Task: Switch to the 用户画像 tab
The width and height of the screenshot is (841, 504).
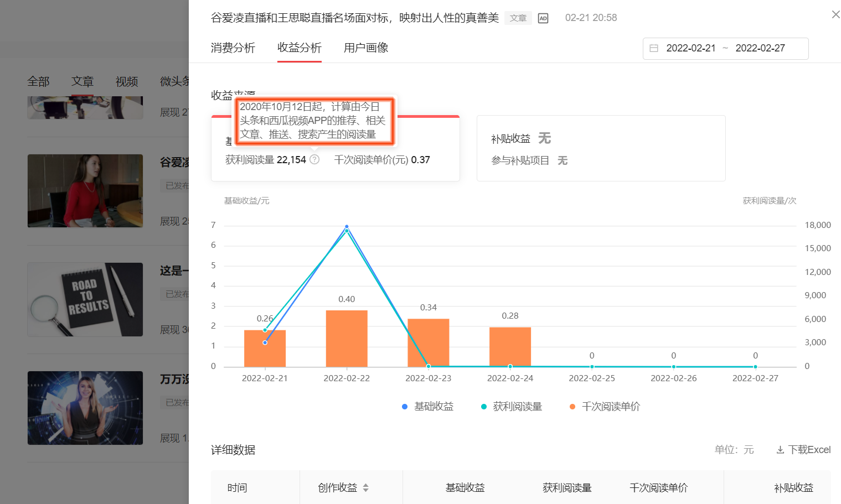Action: click(365, 48)
